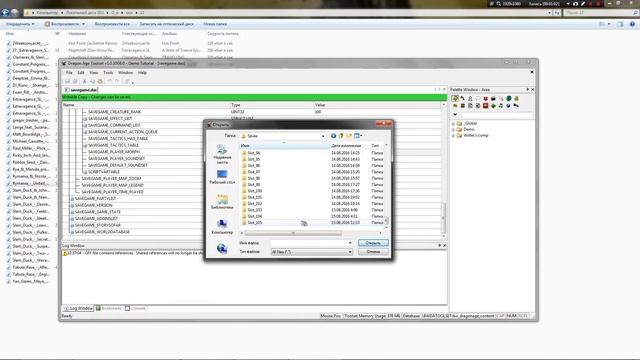
Task: Open Computer in dialog sidebar
Action: click(222, 227)
